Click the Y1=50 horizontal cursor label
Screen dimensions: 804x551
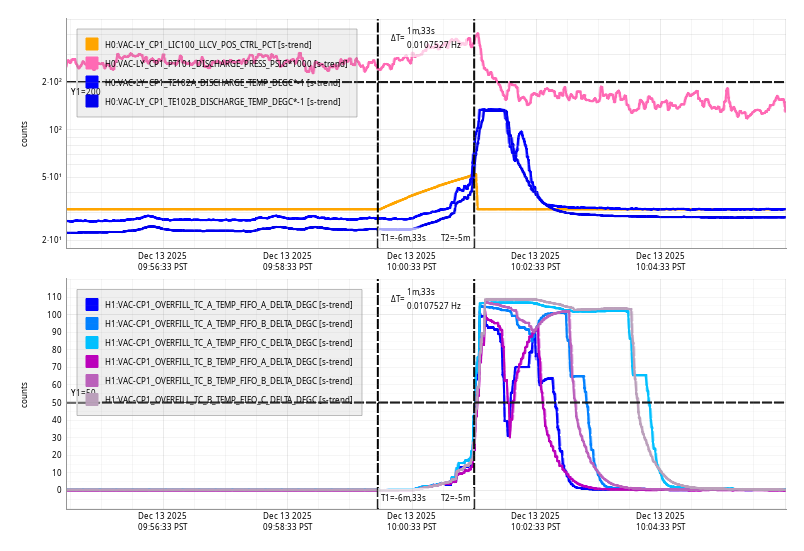(x=83, y=393)
